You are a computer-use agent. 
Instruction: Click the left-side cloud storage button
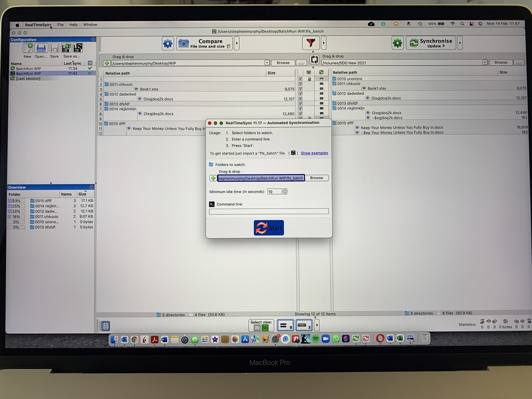point(301,63)
